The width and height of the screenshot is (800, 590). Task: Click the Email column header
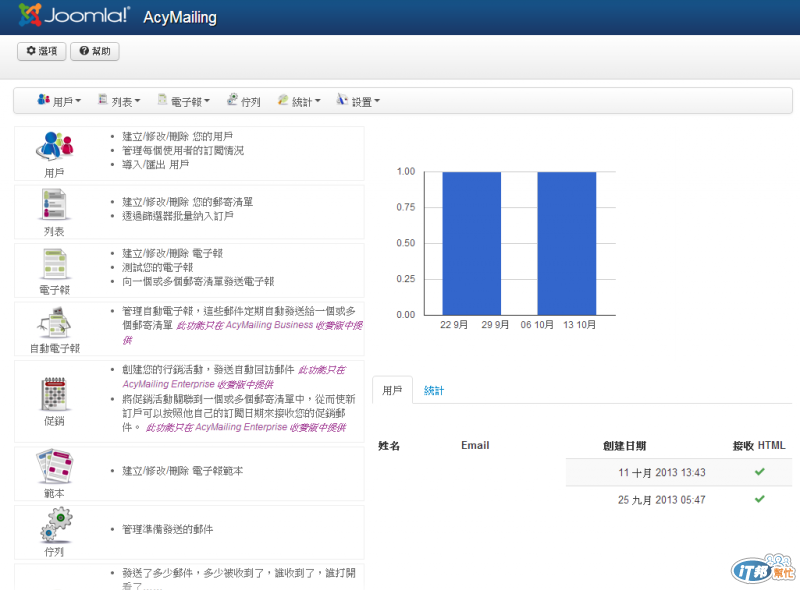coord(475,445)
